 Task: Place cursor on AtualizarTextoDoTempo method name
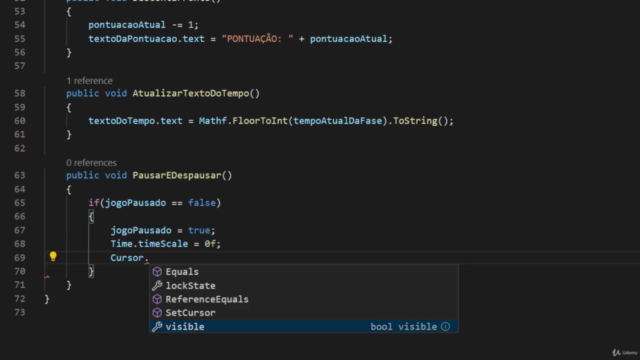[x=191, y=93]
